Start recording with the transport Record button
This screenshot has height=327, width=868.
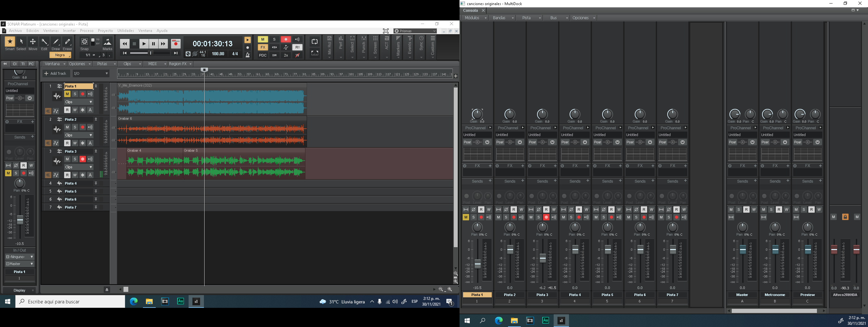point(176,44)
